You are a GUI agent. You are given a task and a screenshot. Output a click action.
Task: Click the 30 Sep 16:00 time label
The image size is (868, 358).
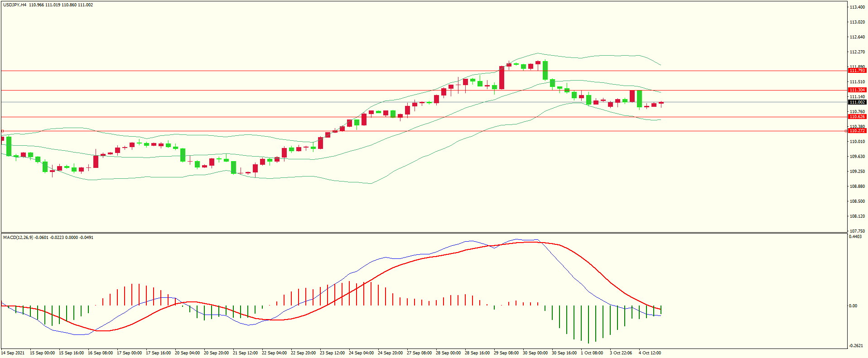click(564, 353)
